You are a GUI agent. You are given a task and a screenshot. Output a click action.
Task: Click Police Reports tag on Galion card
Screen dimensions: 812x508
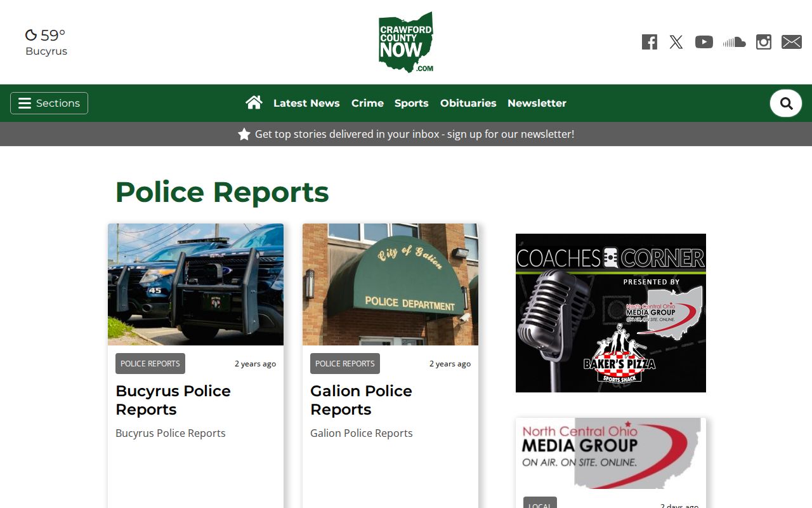(345, 363)
